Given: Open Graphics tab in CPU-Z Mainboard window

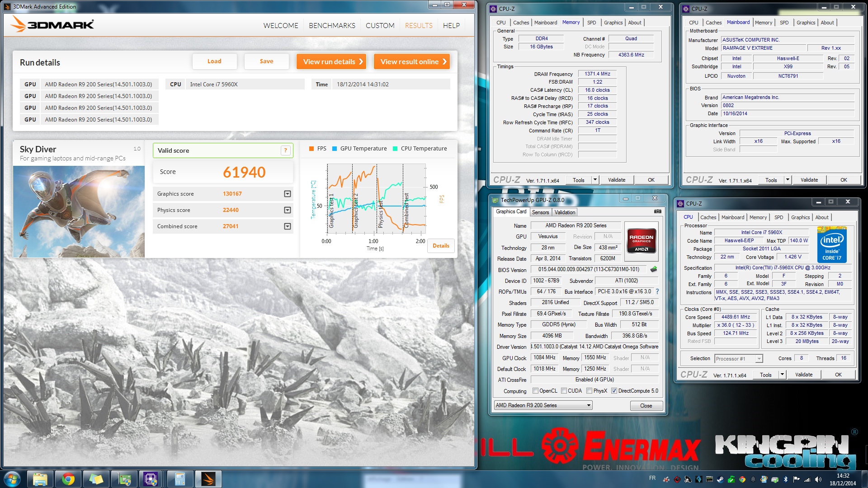Looking at the screenshot, I should [x=806, y=23].
